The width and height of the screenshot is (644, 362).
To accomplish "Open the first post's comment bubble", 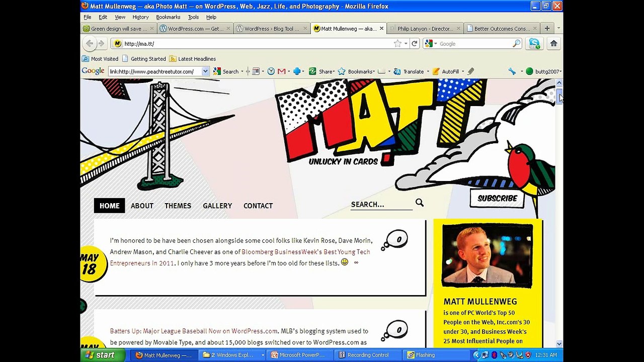I will (x=395, y=240).
